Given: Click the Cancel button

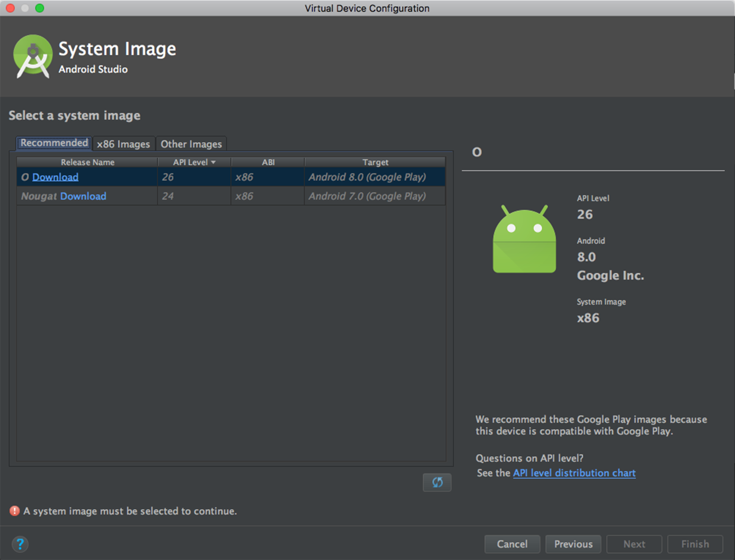Looking at the screenshot, I should pos(512,544).
